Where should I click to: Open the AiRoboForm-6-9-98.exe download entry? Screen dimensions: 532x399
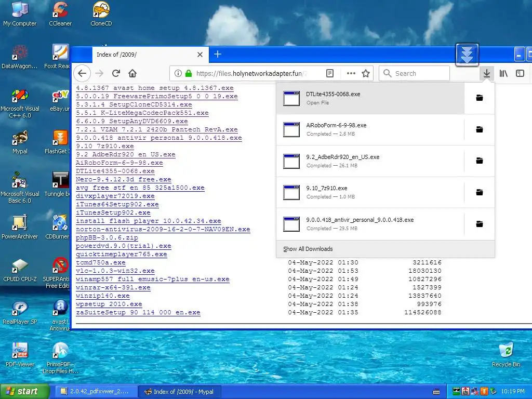(x=370, y=129)
